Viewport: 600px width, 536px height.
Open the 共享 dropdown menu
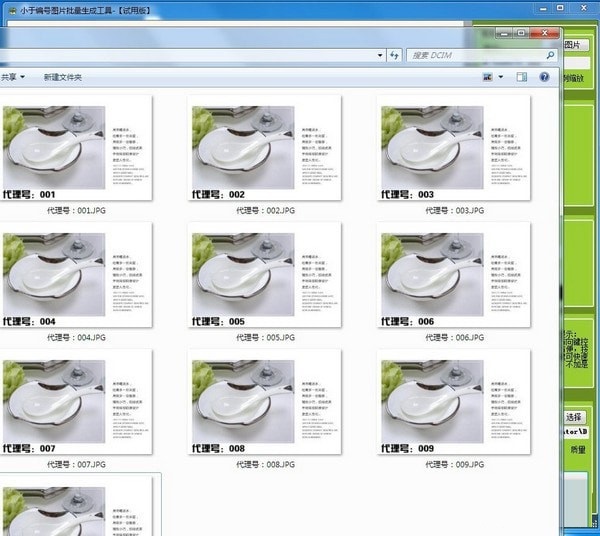[13, 77]
